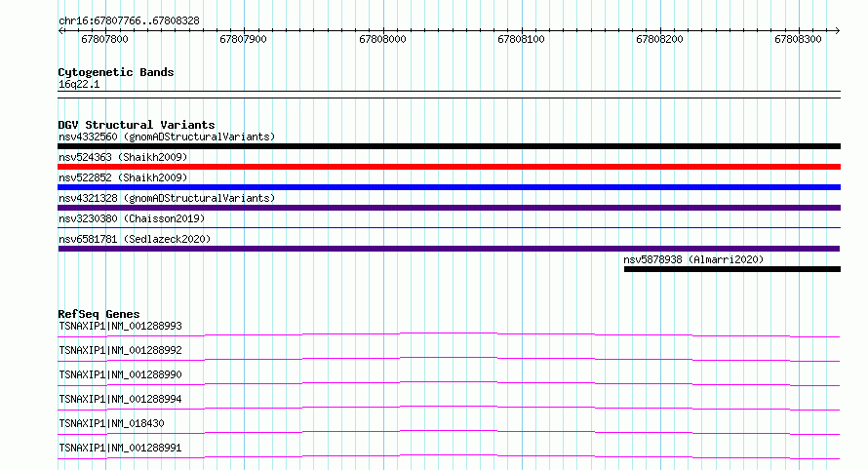Click ruler position 67807900
The image size is (868, 470).
coord(243,39)
